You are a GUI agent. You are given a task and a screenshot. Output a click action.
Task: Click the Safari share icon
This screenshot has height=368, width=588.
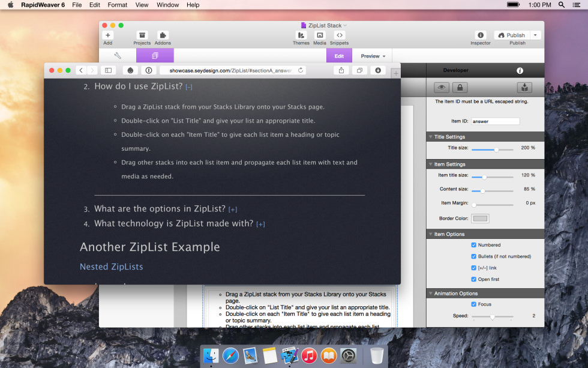341,70
